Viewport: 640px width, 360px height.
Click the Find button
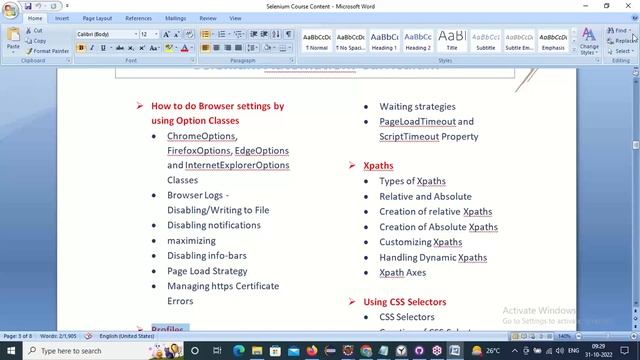tap(619, 31)
